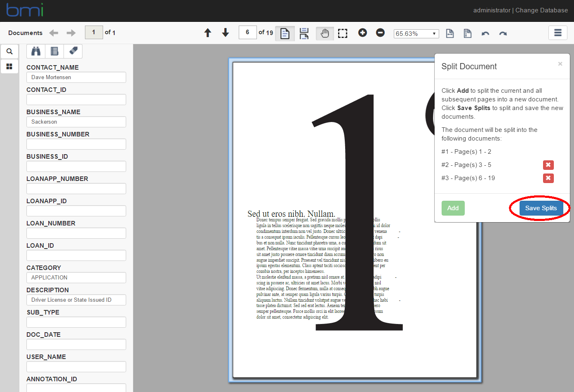Toggle single page view mode
574x392 pixels.
tap(285, 33)
